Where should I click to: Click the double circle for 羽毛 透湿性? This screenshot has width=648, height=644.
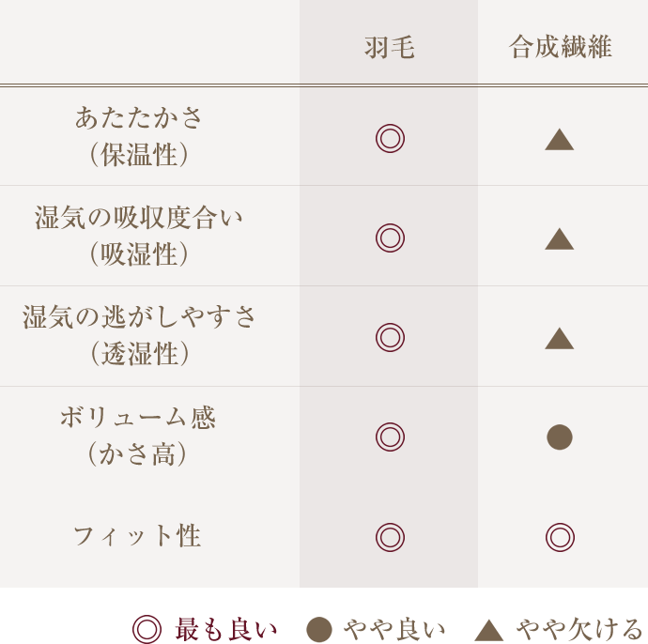[390, 338]
